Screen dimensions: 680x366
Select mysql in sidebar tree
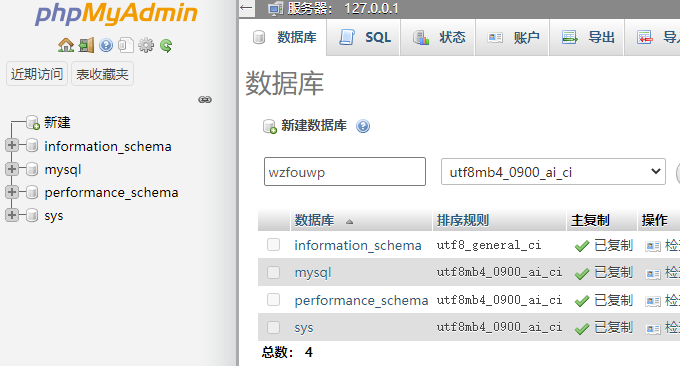point(63,170)
